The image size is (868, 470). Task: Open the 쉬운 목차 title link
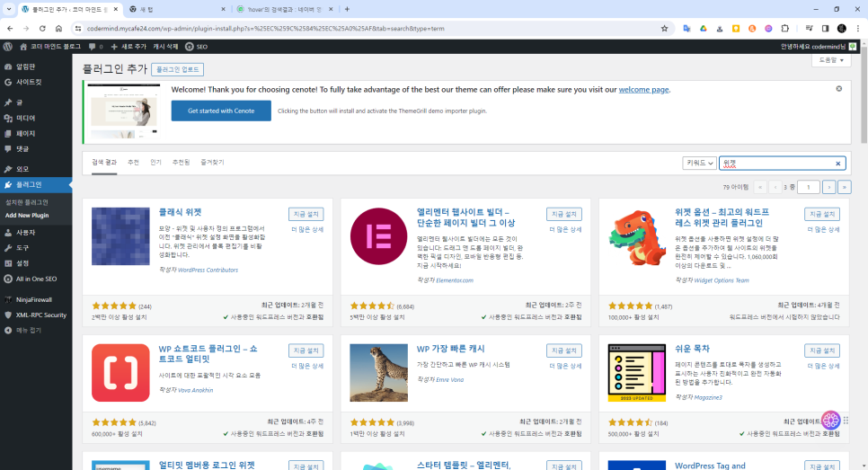click(x=692, y=349)
